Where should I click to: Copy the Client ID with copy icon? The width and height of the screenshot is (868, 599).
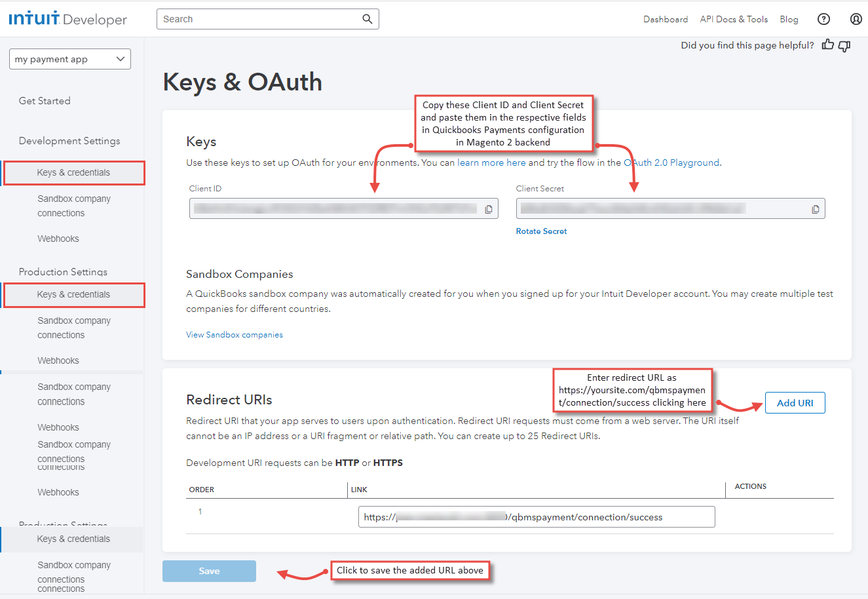tap(489, 209)
